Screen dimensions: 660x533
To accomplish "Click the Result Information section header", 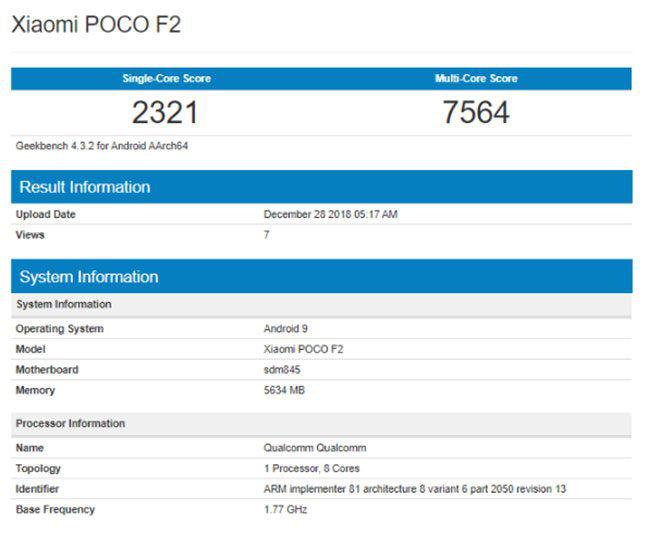I will point(322,187).
